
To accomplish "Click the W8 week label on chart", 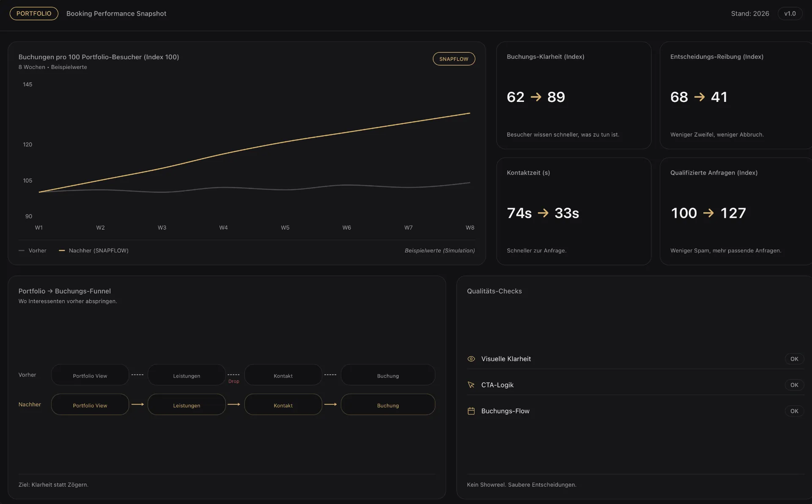I will click(470, 228).
